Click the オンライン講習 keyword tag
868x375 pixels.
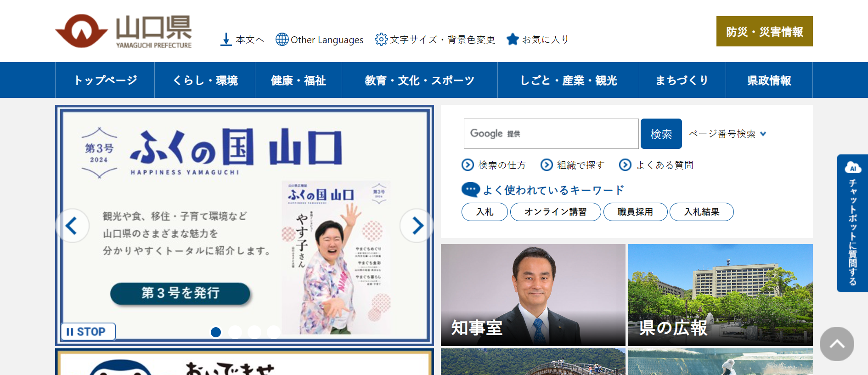(x=556, y=212)
